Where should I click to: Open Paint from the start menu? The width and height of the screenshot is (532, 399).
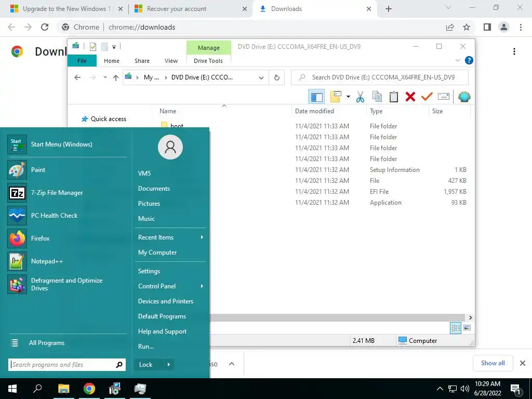[67, 170]
